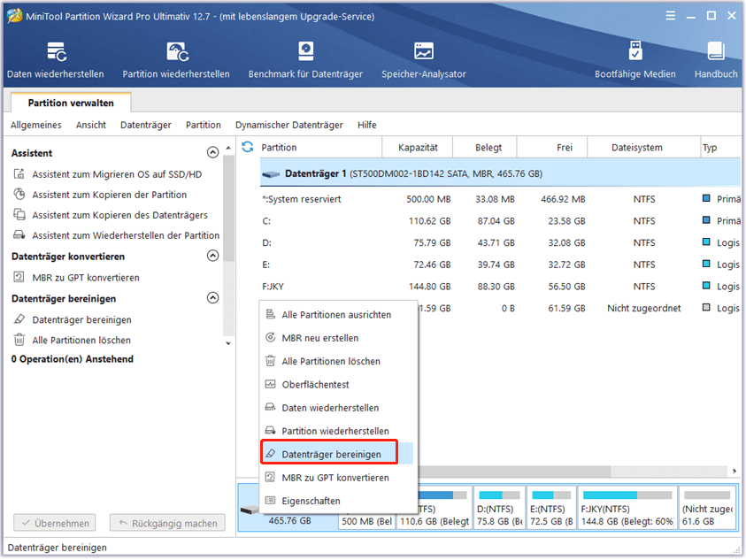Click the Rückgängig machen button

click(x=167, y=523)
